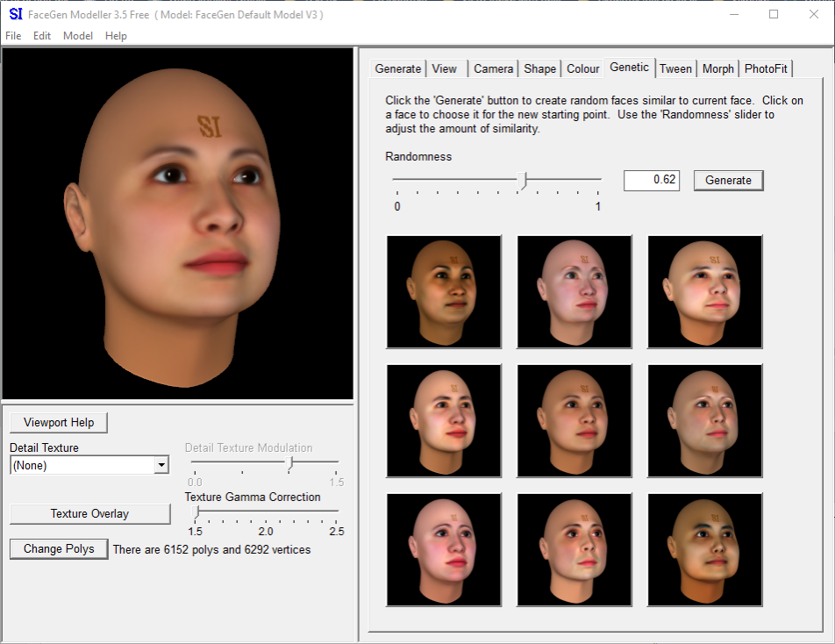Choose the bottom-left pink face thumbnail
Viewport: 835px width, 644px height.
(444, 550)
